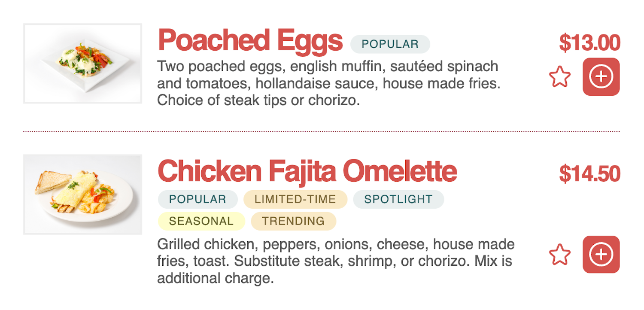Open the Poached Eggs photo
The height and width of the screenshot is (310, 644).
coord(82,64)
